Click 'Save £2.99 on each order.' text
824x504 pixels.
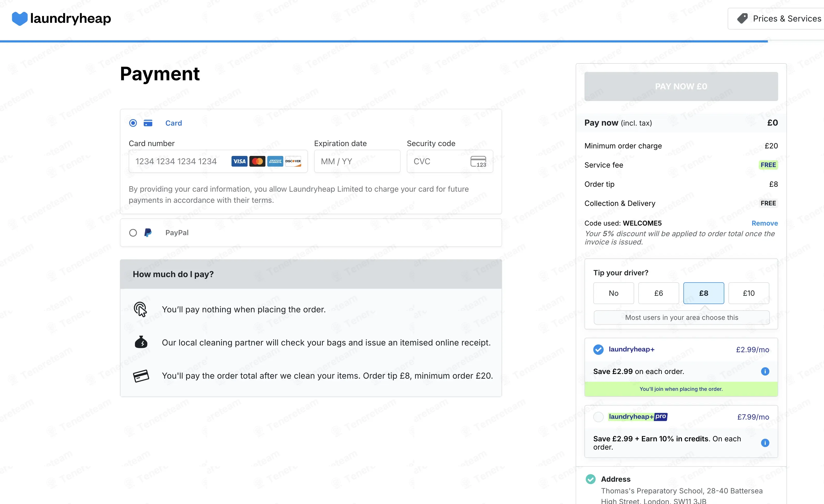tap(638, 371)
